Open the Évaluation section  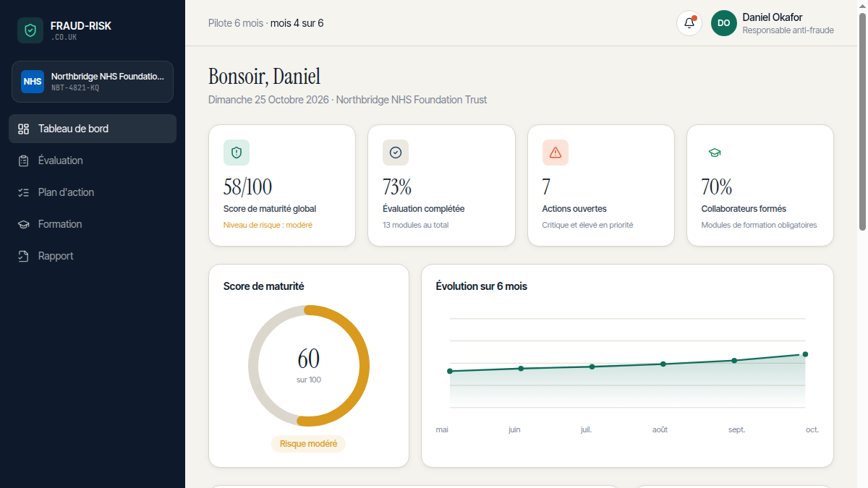pyautogui.click(x=93, y=160)
